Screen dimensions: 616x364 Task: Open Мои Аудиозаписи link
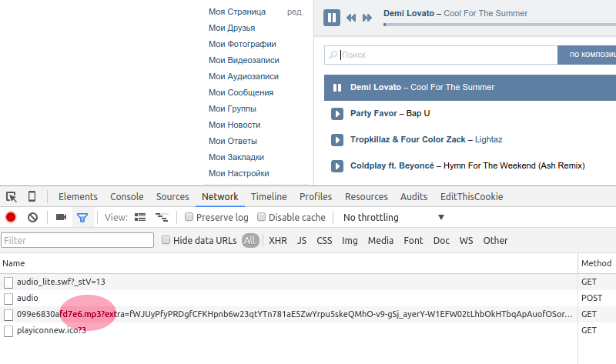243,76
